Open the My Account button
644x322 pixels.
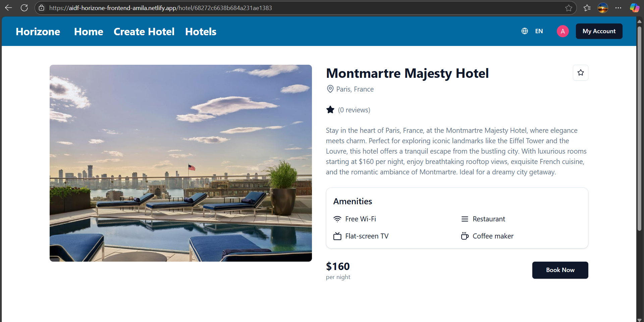click(x=599, y=31)
